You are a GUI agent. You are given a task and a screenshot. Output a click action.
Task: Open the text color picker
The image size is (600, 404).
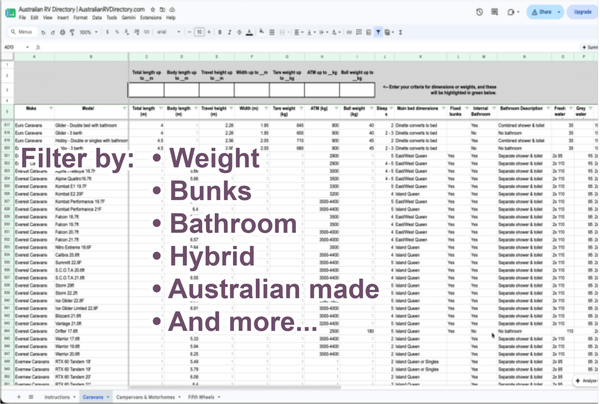249,33
